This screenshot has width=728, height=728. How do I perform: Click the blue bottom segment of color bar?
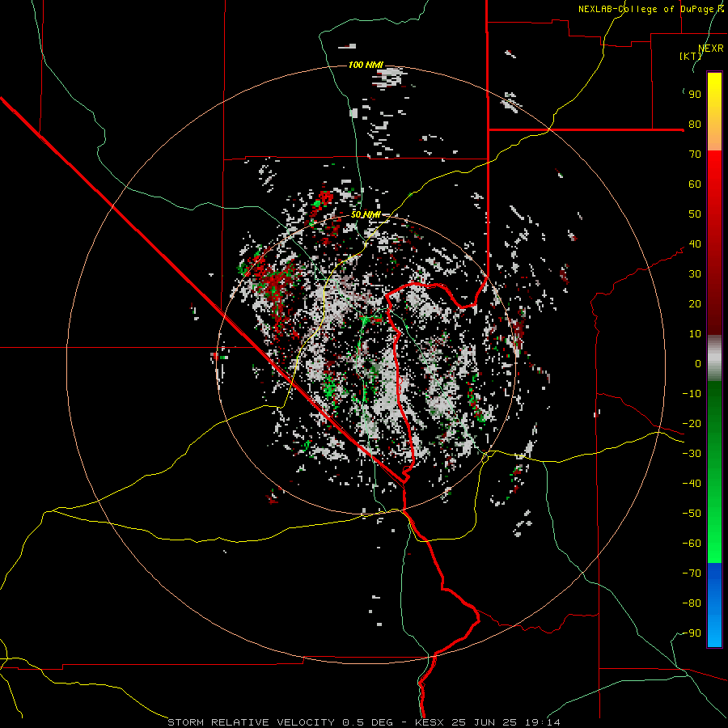click(714, 605)
